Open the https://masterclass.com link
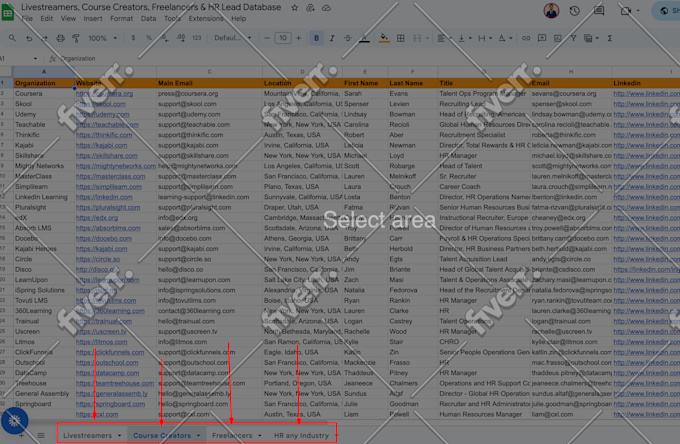The image size is (680, 444). coord(111,176)
